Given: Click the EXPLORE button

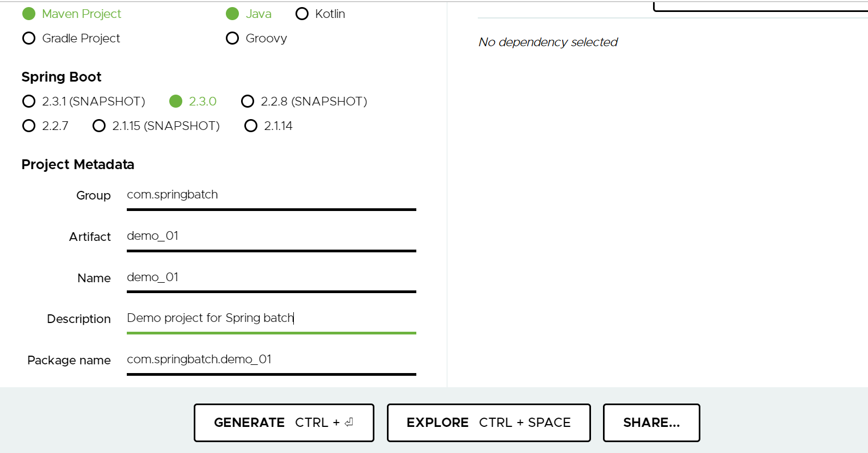Looking at the screenshot, I should (489, 423).
